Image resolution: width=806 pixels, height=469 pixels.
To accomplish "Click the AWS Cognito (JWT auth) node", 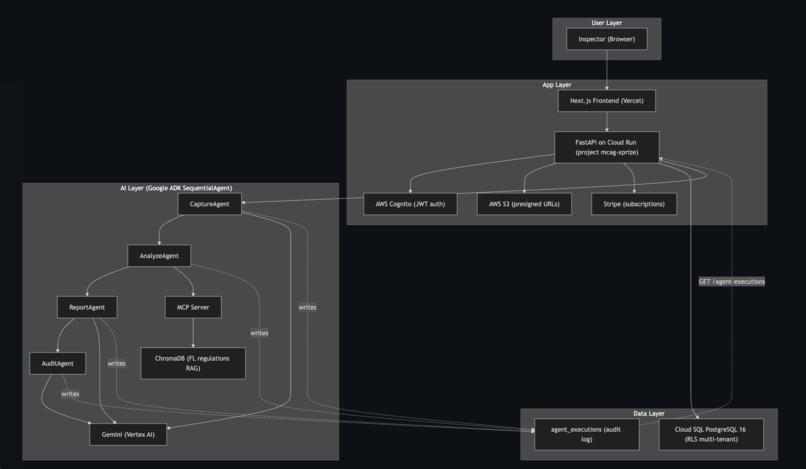I will coord(410,204).
